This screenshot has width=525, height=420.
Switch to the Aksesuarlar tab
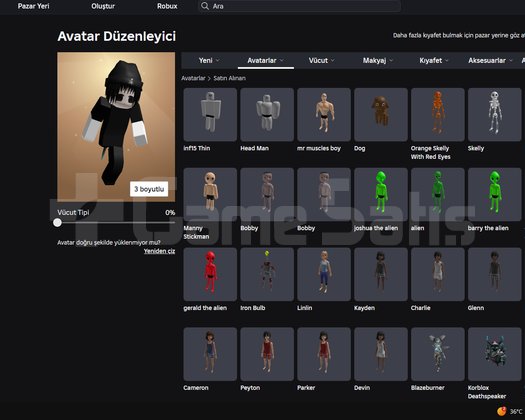coord(490,60)
